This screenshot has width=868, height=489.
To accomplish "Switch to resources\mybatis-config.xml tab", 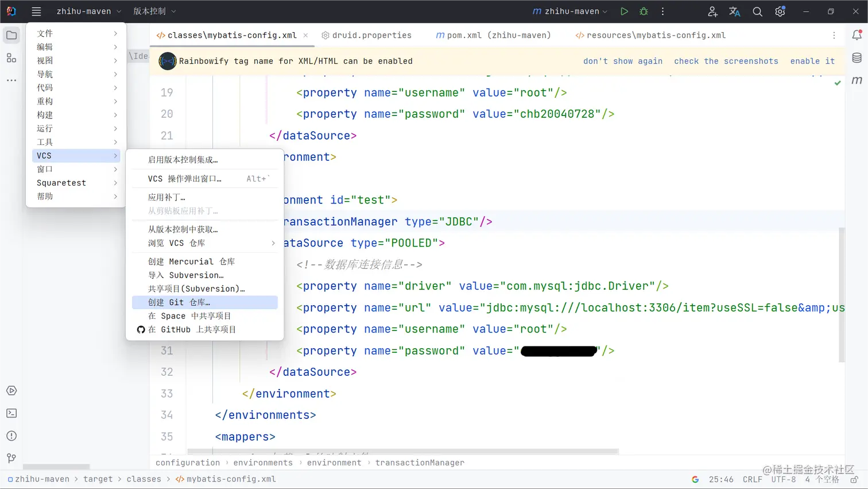I will pos(650,36).
